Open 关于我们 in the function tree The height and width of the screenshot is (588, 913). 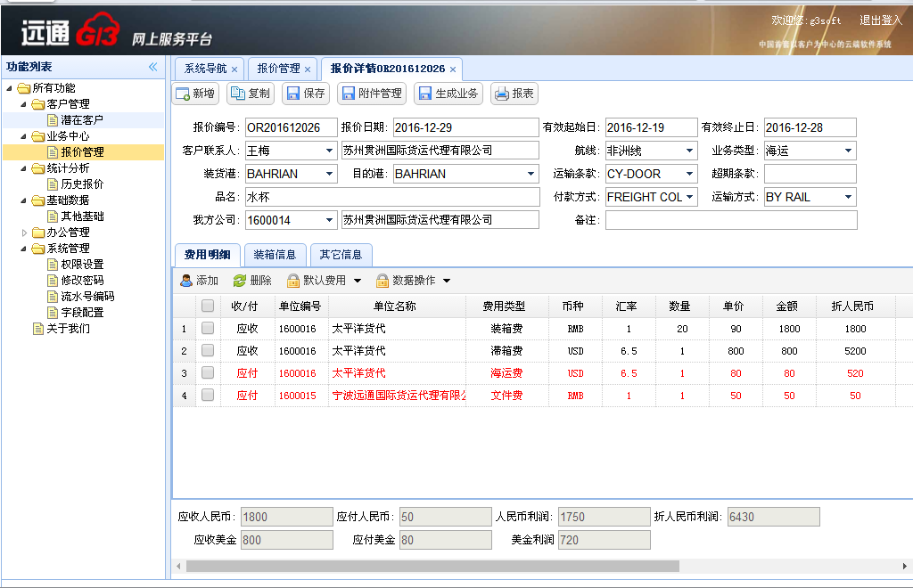[68, 329]
